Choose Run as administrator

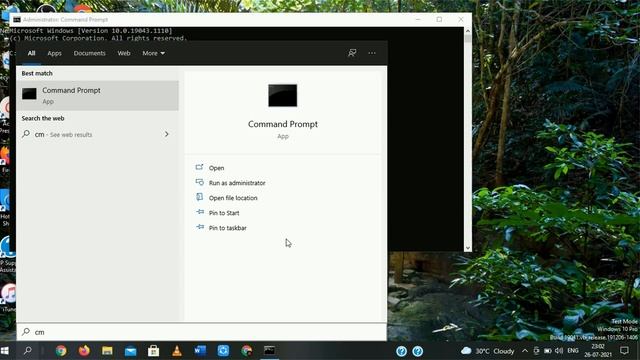pyautogui.click(x=237, y=183)
